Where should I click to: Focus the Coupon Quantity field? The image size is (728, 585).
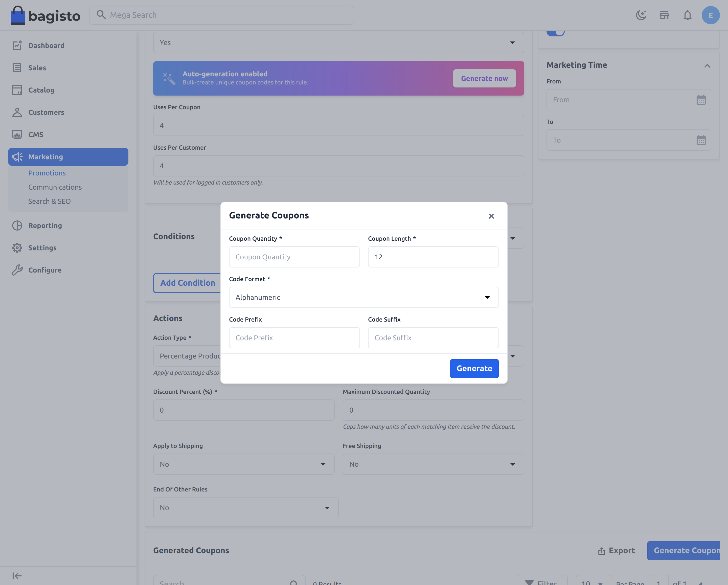click(x=294, y=257)
